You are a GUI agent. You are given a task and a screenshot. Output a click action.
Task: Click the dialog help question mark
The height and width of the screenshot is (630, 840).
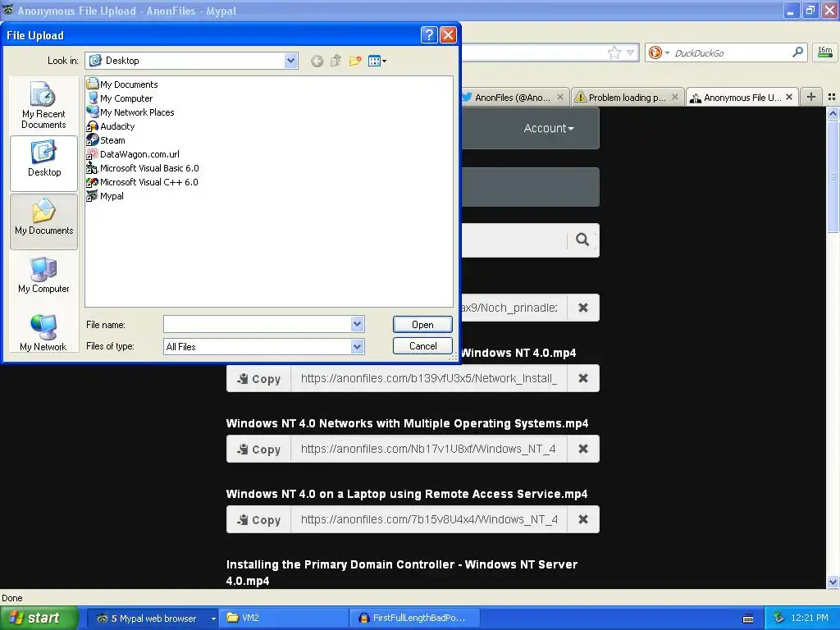(429, 35)
